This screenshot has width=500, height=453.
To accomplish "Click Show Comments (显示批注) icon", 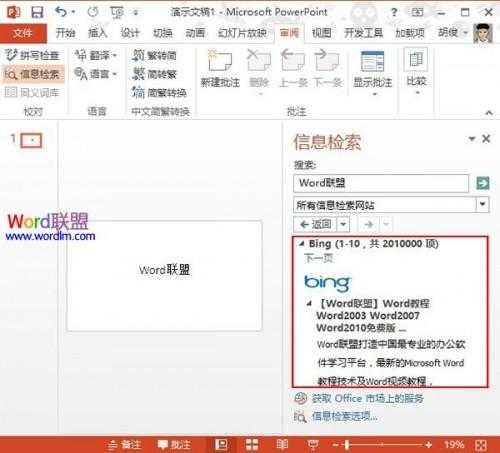I will pos(372,62).
